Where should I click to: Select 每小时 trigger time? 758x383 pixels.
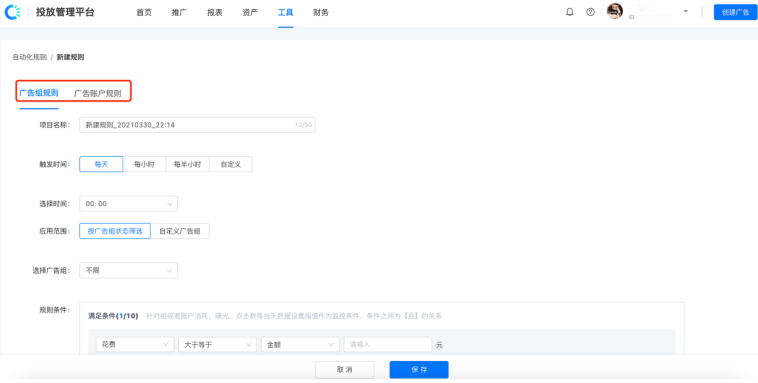pos(145,164)
